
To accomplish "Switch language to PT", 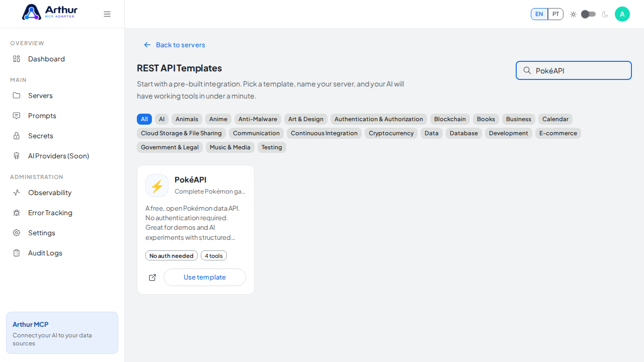I will (x=555, y=14).
